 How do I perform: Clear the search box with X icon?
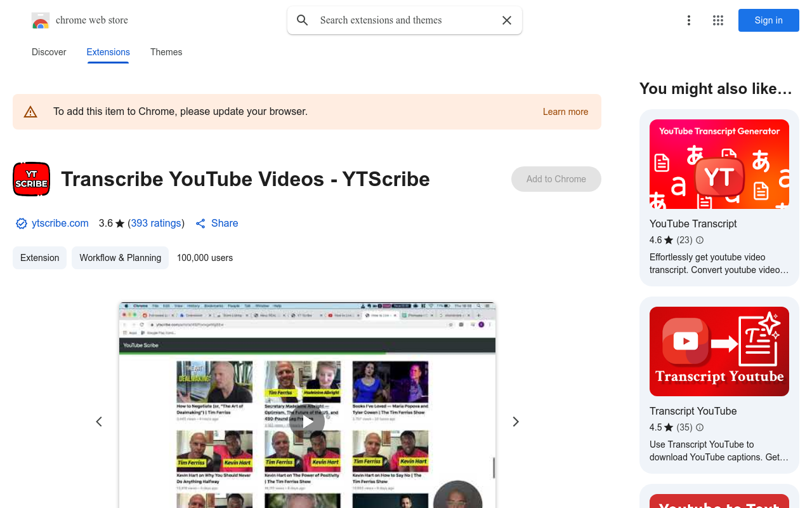pyautogui.click(x=507, y=20)
